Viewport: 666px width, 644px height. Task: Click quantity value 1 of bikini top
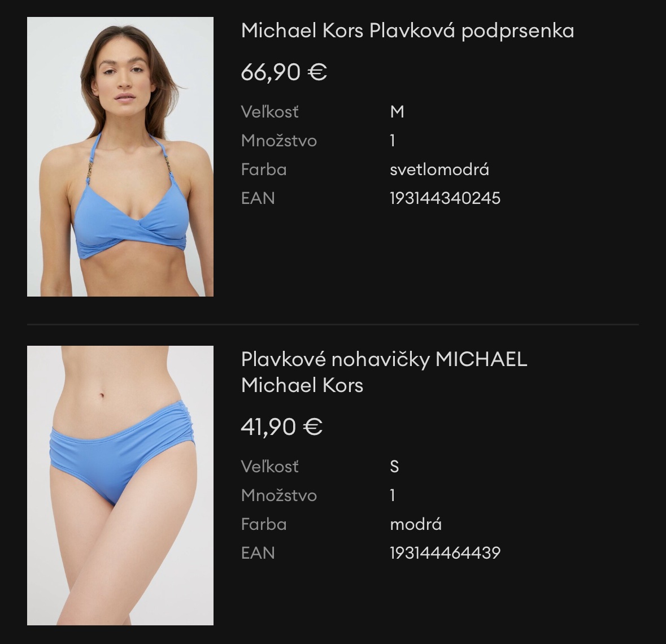393,141
